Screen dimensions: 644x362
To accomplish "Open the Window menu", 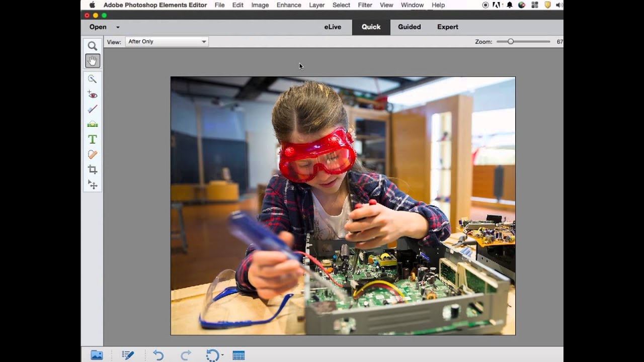I will pos(412,5).
